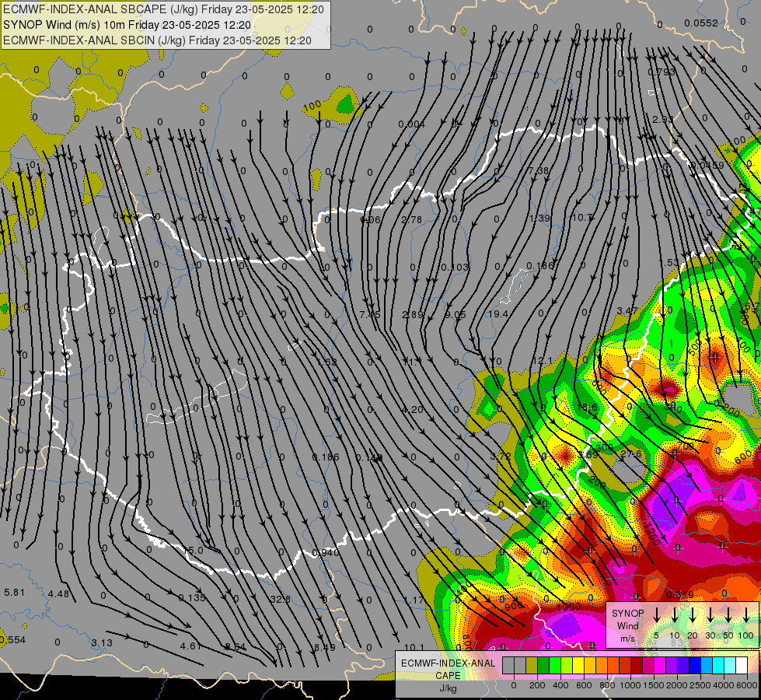
Task: Click the 4.48 value on the map
Action: (58, 593)
